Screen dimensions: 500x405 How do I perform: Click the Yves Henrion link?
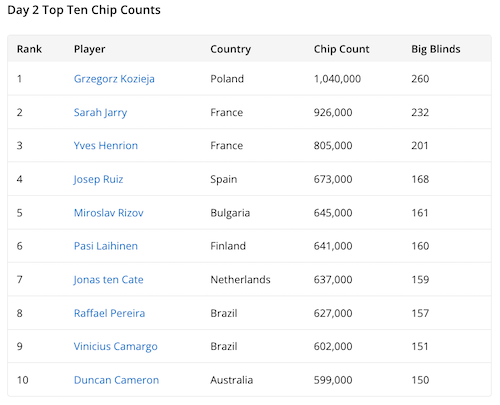pos(106,146)
